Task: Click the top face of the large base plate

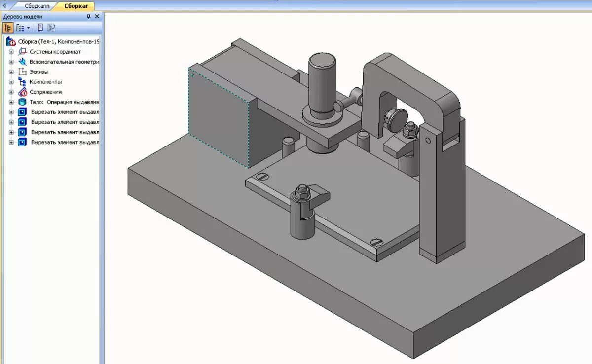Action: 345,276
